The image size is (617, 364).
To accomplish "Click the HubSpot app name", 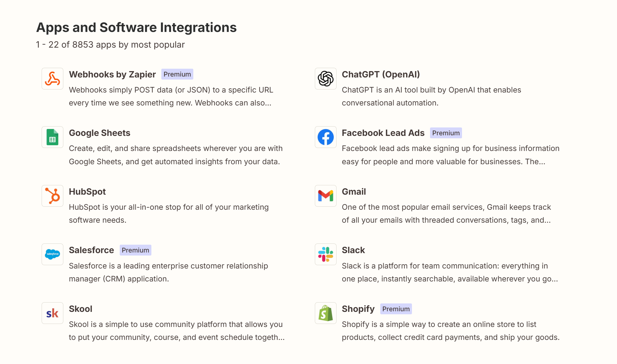I will 87,192.
